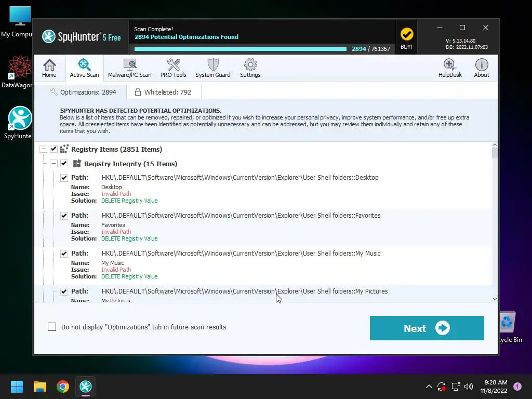The height and width of the screenshot is (399, 532).
Task: Open network settings tray icon
Action: tap(456, 387)
